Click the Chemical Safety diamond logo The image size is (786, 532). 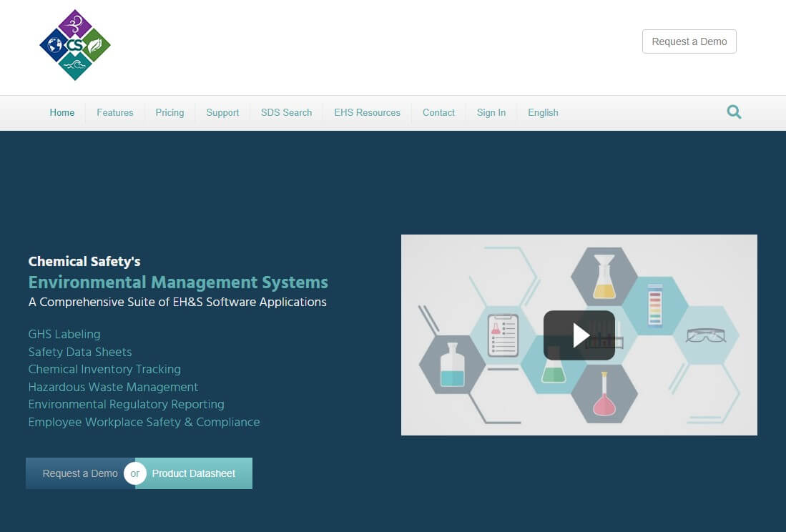[75, 45]
